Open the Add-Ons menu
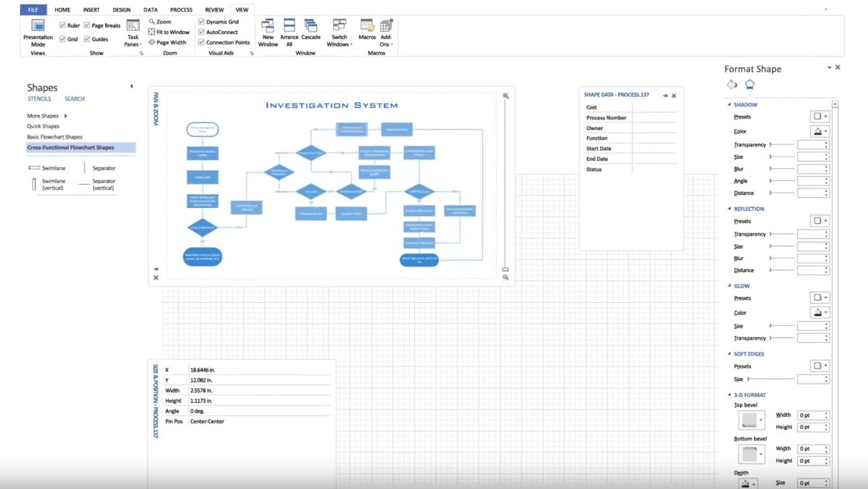Viewport: 868px width, 489px height. 386,33
